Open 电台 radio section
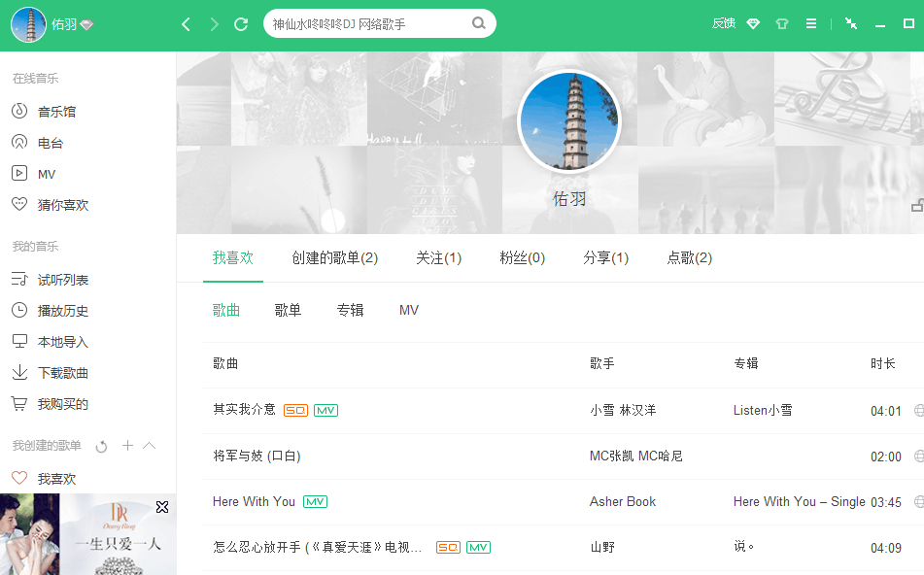The height and width of the screenshot is (575, 924). [50, 143]
